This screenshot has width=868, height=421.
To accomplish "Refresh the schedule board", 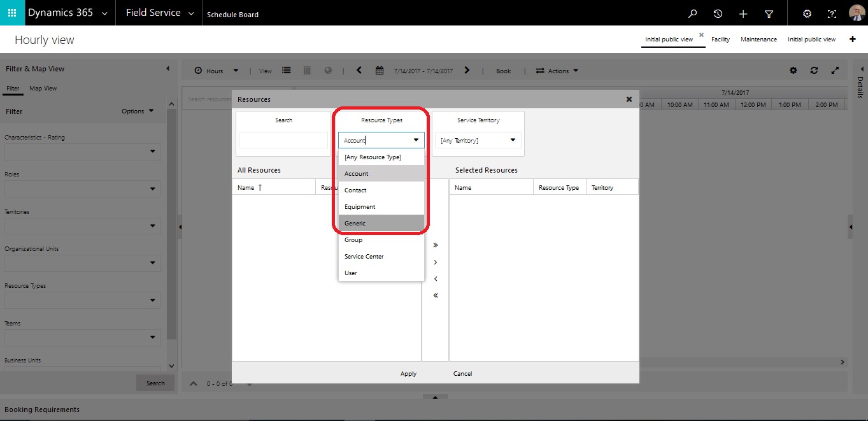I will pyautogui.click(x=814, y=71).
